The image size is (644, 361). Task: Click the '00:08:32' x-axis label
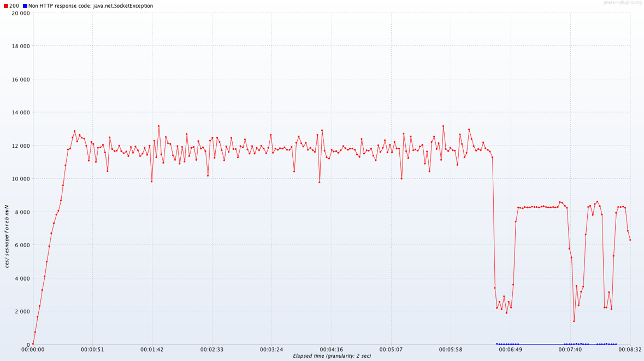(630, 350)
